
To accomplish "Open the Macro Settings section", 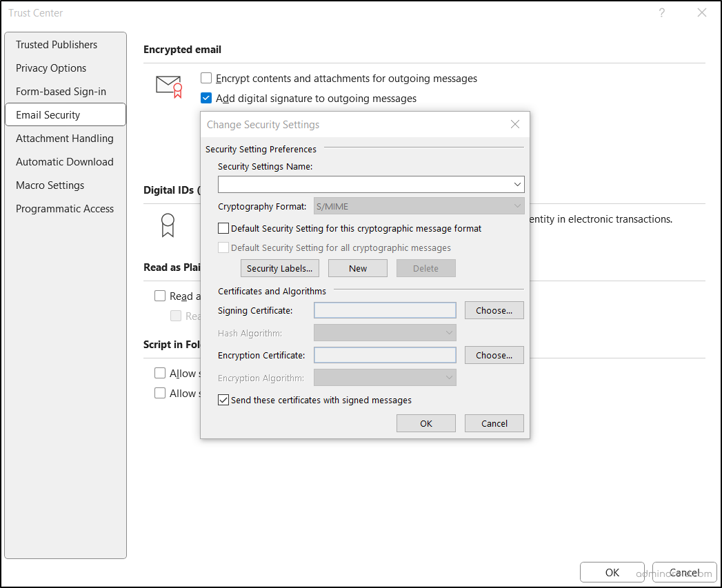I will tap(50, 185).
